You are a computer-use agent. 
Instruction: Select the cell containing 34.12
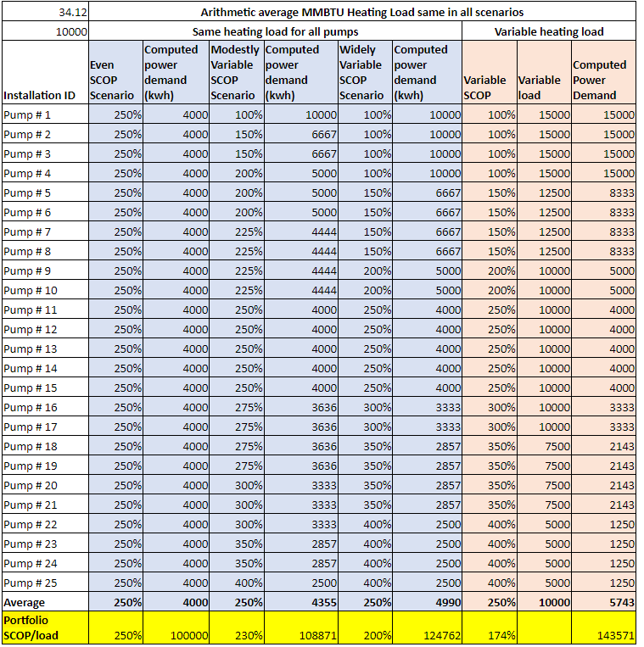click(x=46, y=12)
